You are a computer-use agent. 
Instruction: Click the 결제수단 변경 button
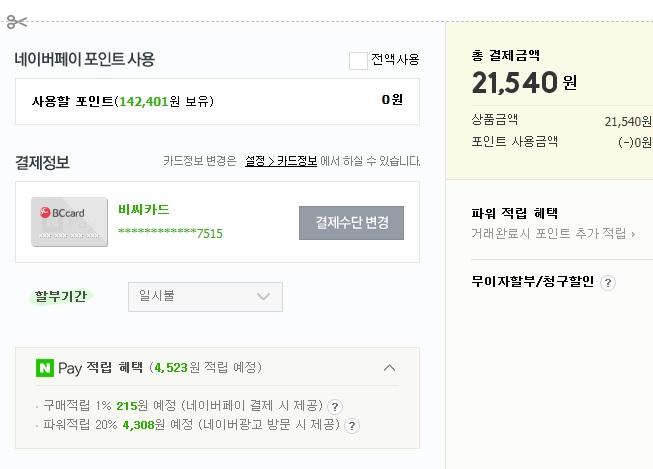click(x=351, y=222)
